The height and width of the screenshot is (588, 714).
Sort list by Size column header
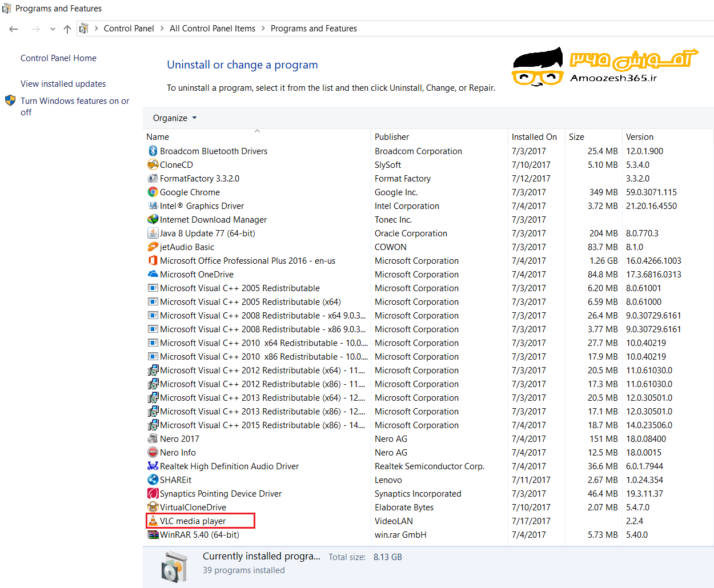593,137
